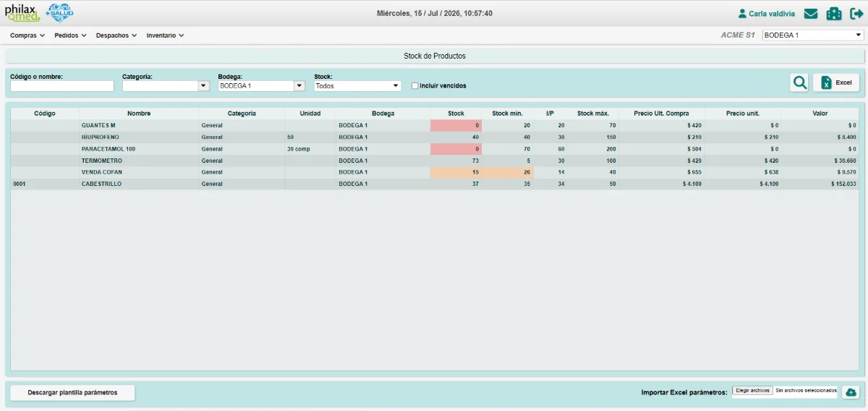Select the VENDA COFAN product name
This screenshot has height=411, width=868.
(103, 172)
